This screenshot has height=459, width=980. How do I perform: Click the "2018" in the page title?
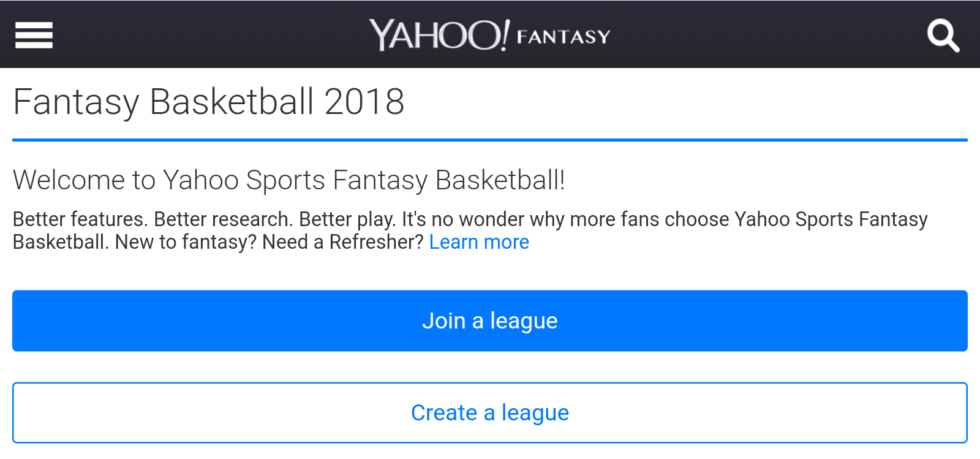(x=364, y=102)
